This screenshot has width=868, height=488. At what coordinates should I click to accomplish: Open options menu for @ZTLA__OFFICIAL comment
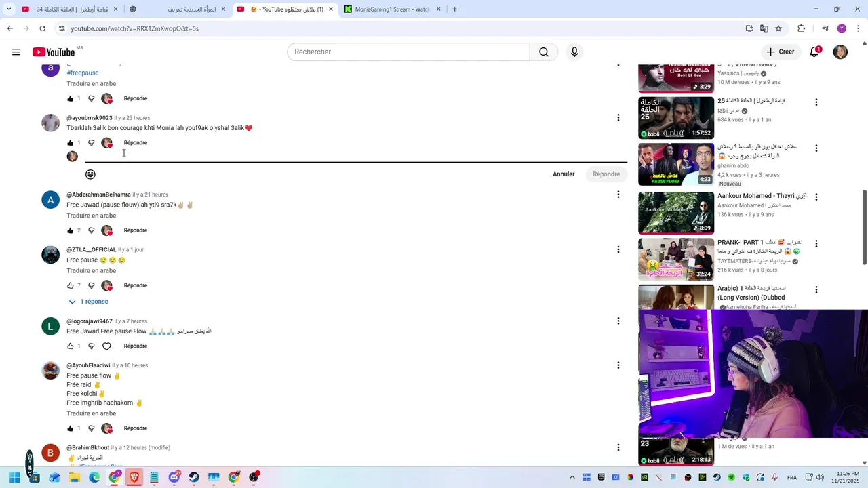(618, 249)
